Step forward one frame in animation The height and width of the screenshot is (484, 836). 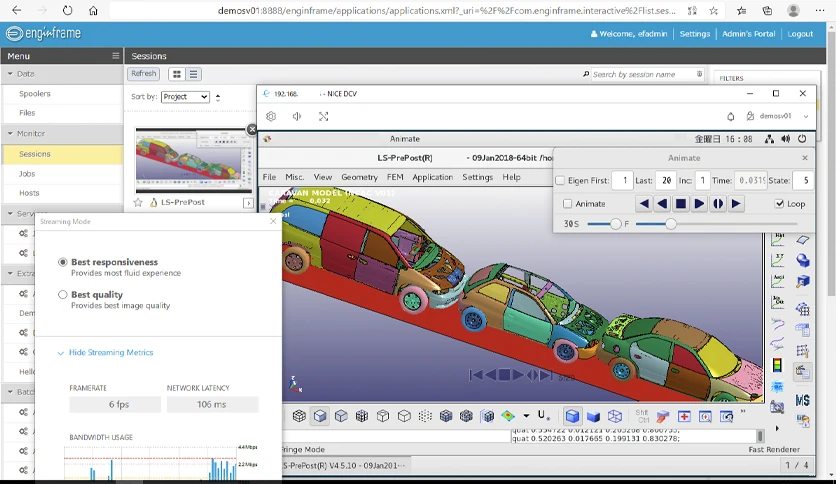[736, 204]
